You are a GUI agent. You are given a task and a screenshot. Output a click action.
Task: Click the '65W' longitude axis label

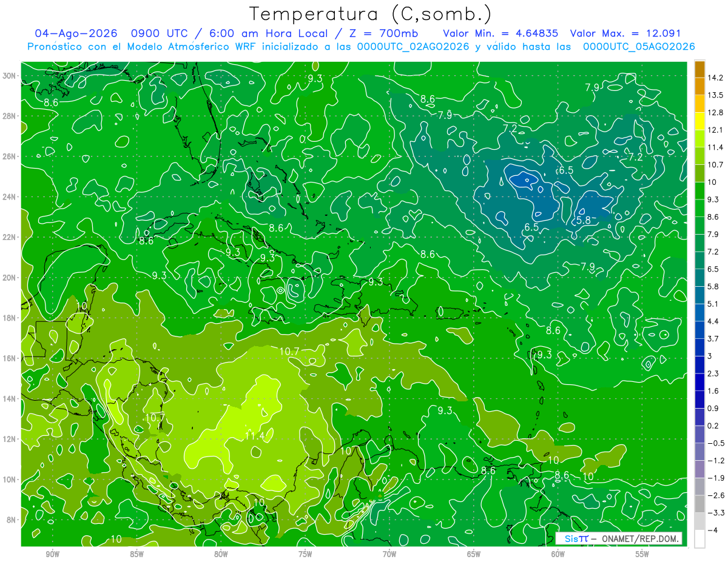(474, 554)
